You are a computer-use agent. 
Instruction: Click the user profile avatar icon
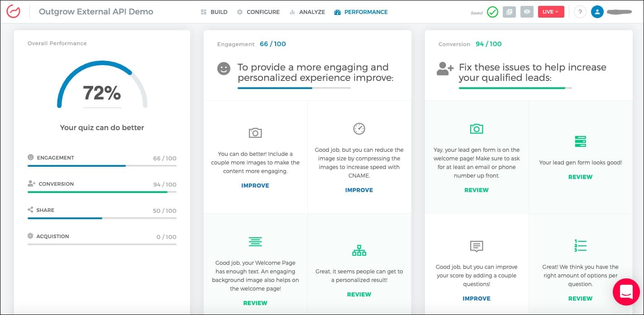(x=597, y=12)
